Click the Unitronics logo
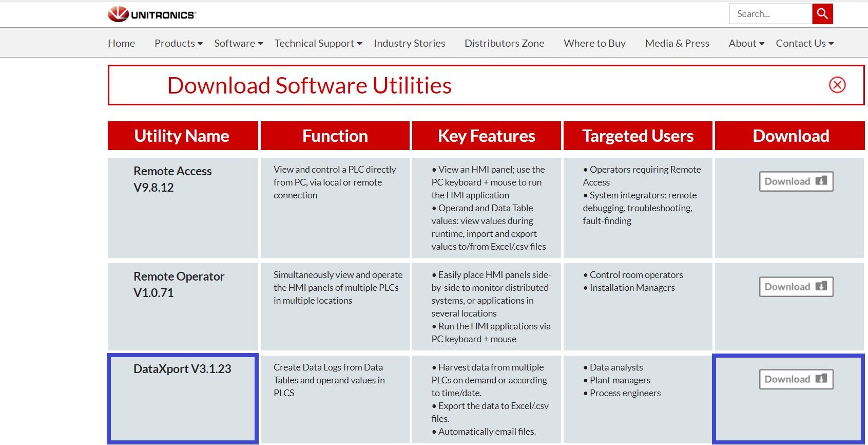868x445 pixels. point(152,14)
